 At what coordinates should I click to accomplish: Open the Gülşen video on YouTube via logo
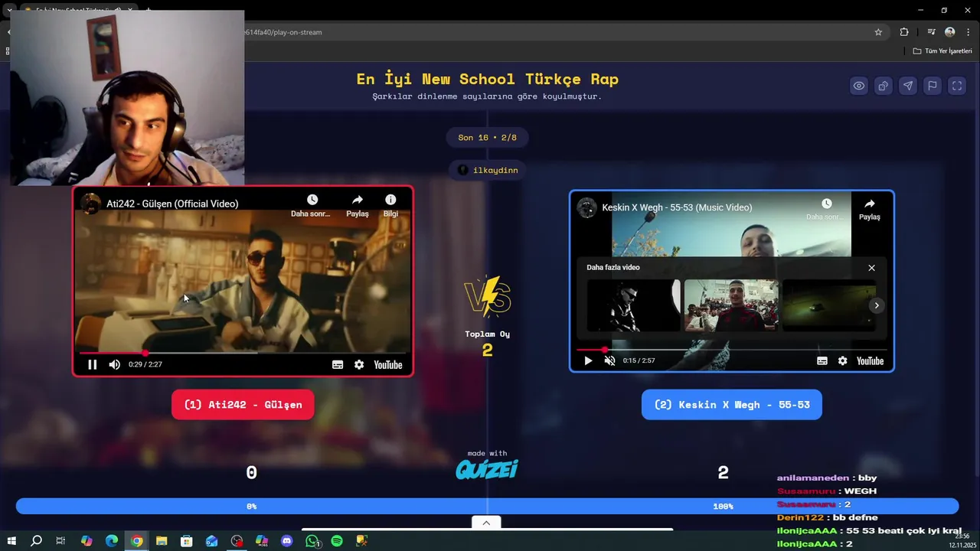[387, 365]
